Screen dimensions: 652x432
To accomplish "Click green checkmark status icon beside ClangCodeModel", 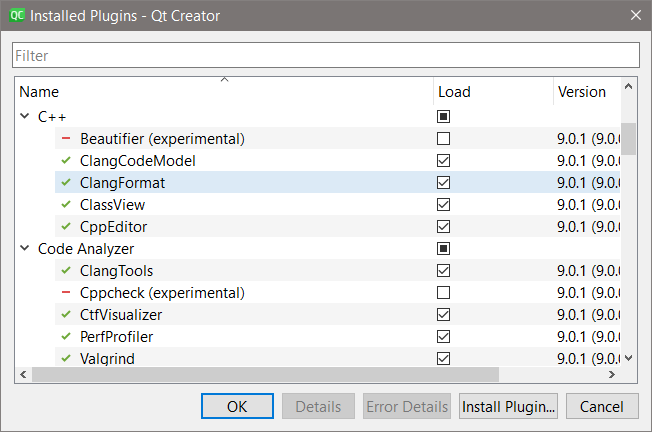I will [66, 160].
